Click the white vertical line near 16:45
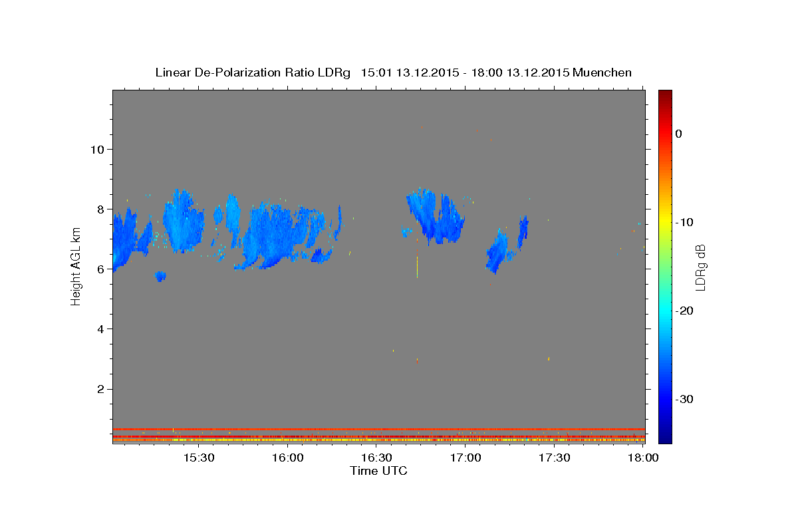The height and width of the screenshot is (532, 798). point(417,267)
